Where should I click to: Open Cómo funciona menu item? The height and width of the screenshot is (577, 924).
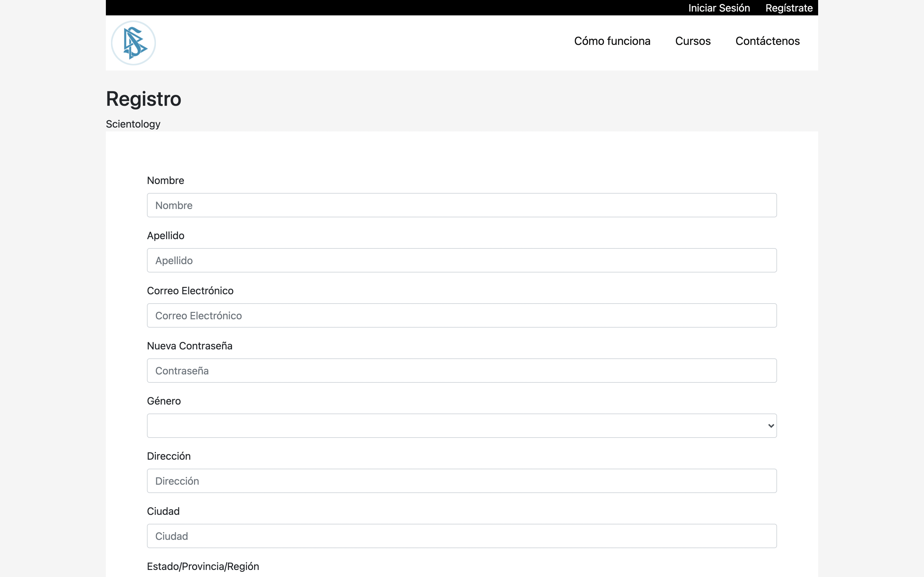612,41
